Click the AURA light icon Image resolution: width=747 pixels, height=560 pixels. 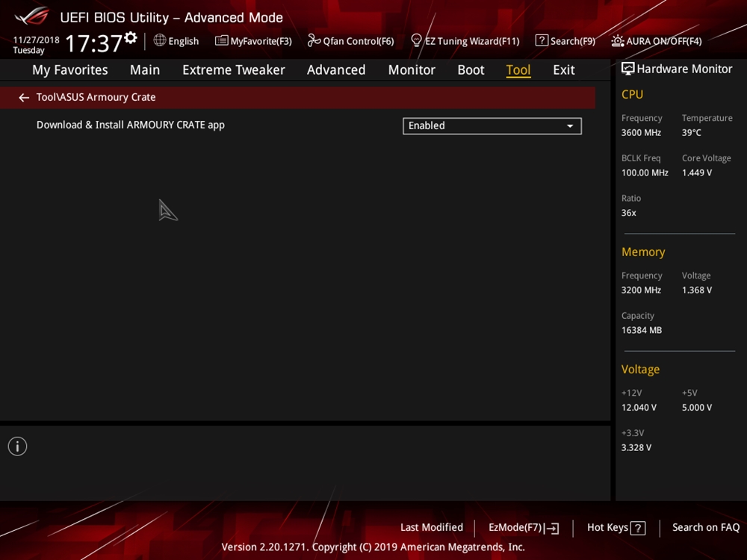[x=618, y=41]
